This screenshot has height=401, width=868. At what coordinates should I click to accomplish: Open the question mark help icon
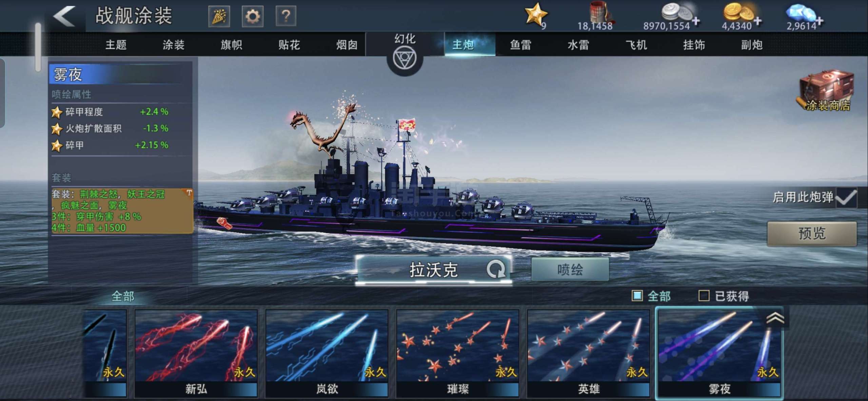(286, 16)
